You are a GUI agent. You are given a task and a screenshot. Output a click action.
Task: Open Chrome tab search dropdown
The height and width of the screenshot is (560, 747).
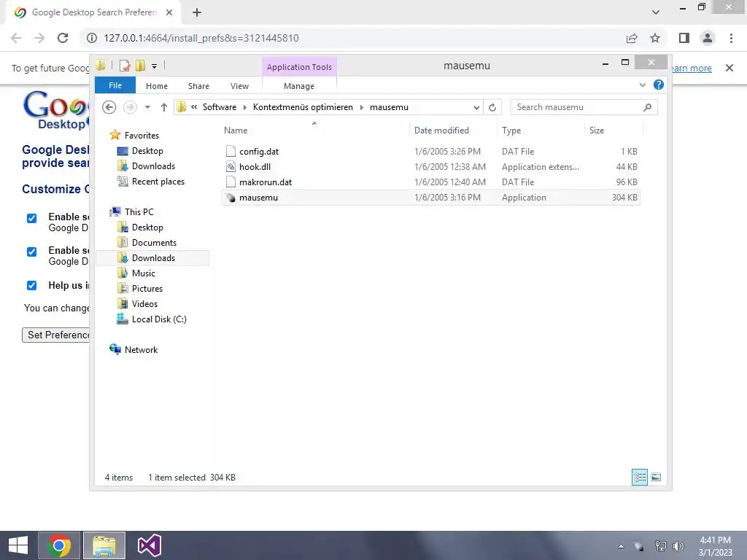656,12
